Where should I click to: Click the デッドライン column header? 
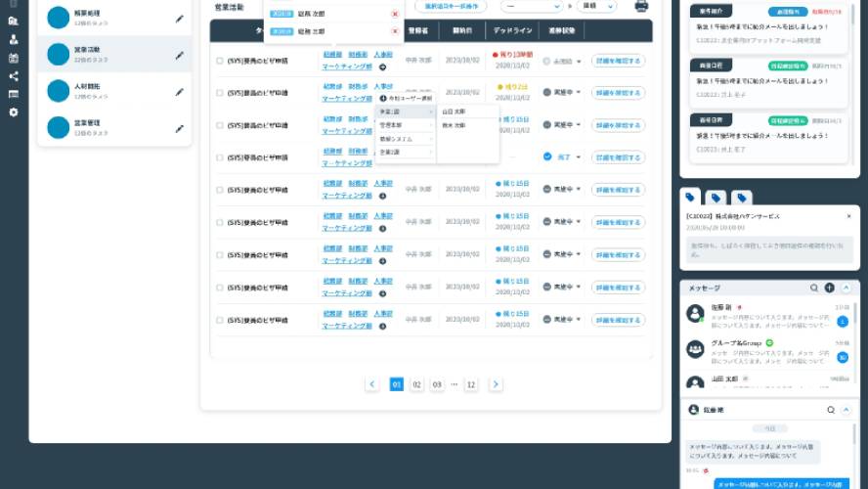coord(512,31)
